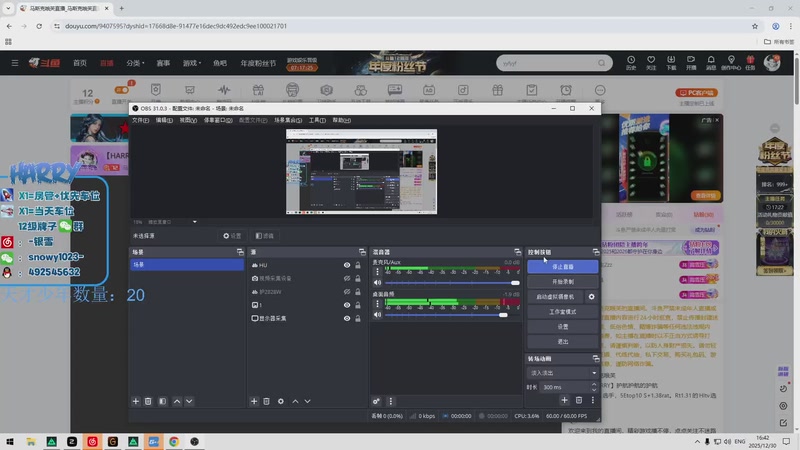Click the add scene plus icon
The height and width of the screenshot is (450, 800).
pos(136,401)
